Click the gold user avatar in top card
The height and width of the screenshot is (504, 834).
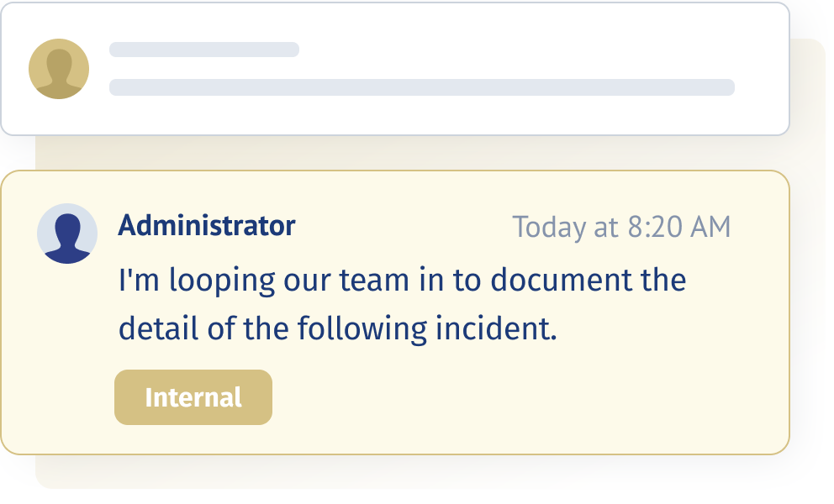(x=59, y=69)
